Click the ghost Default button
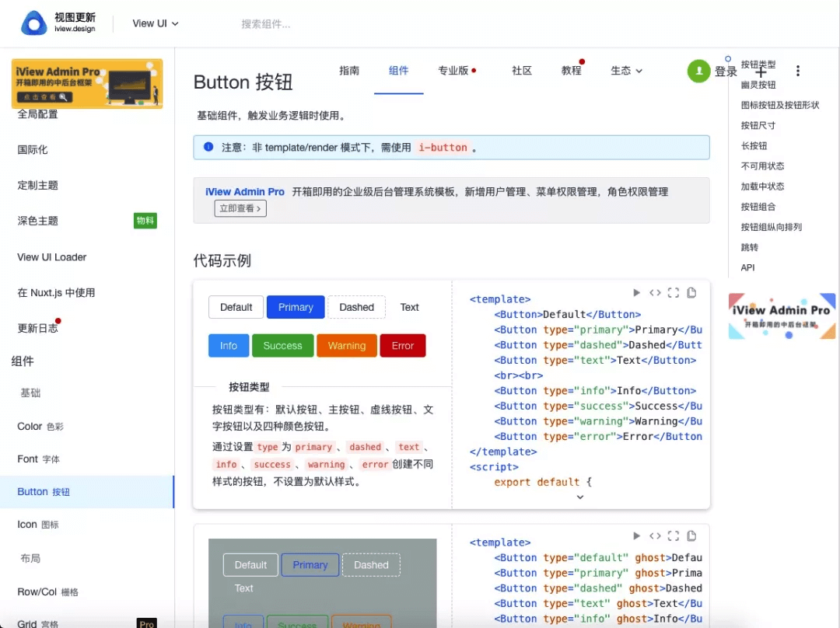840x628 pixels. click(250, 565)
